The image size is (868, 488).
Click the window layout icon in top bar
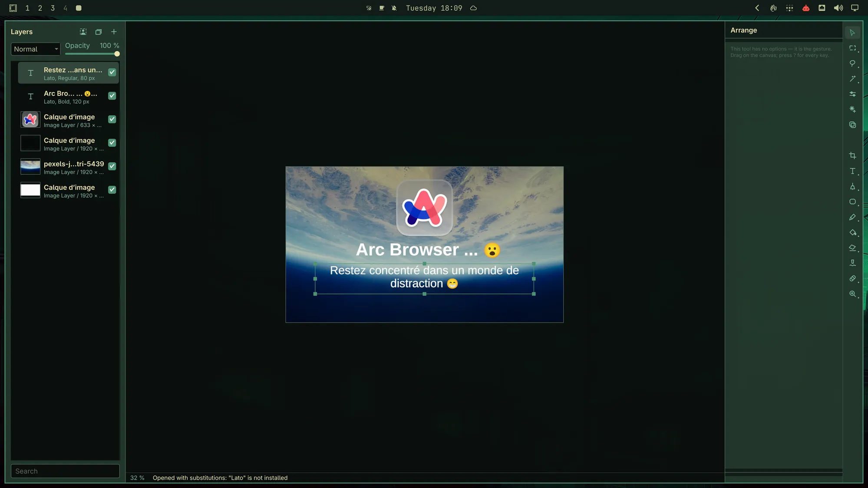tap(13, 8)
